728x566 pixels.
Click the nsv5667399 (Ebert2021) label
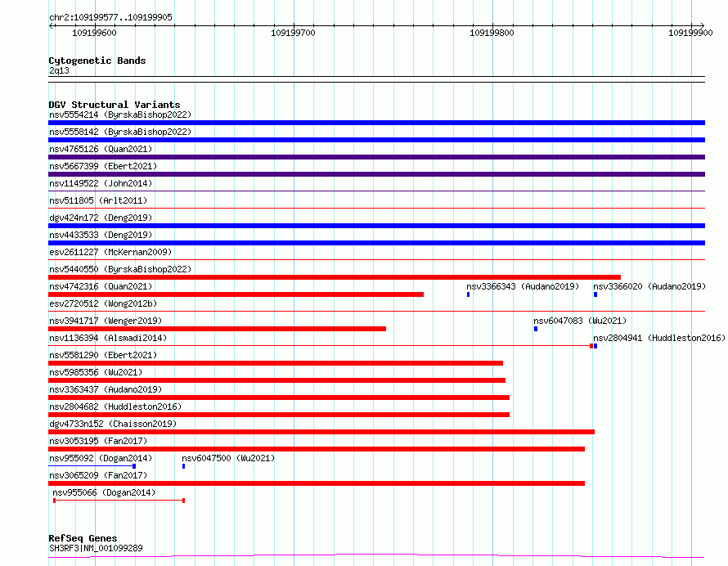pyautogui.click(x=103, y=166)
